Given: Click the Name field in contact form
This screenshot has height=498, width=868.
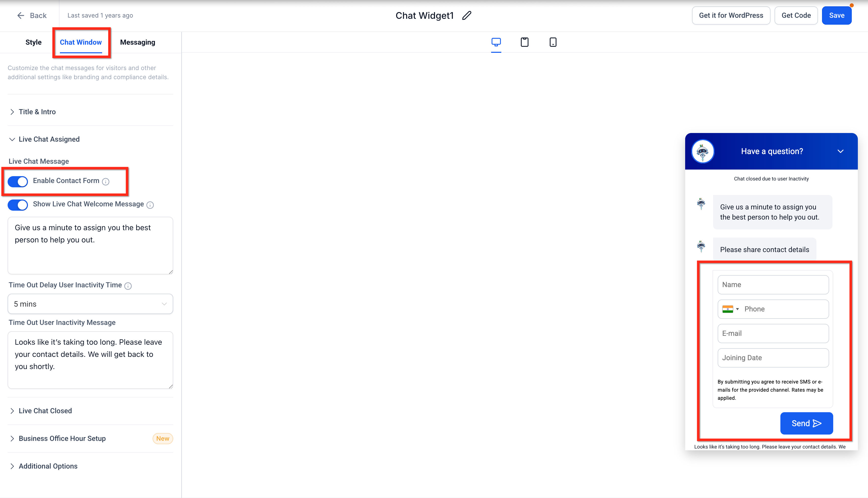Looking at the screenshot, I should [773, 285].
